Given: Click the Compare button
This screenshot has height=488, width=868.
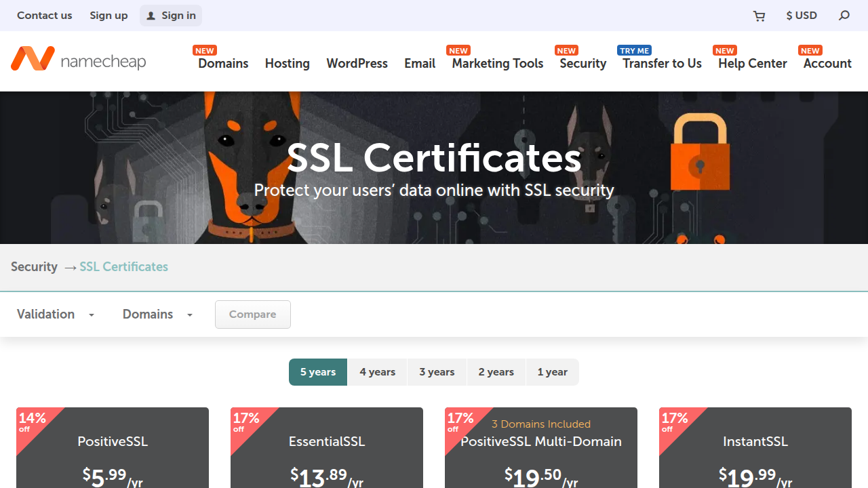Looking at the screenshot, I should click(x=253, y=314).
